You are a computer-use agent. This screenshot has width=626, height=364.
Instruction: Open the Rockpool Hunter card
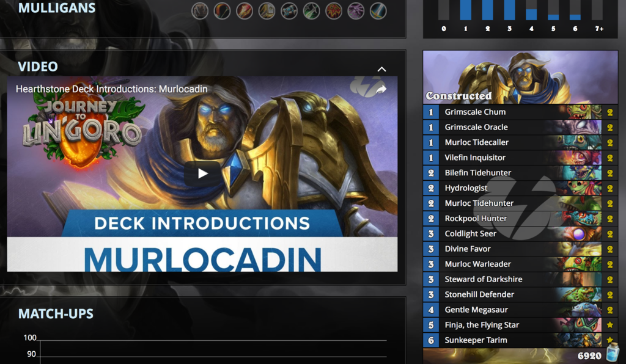click(x=520, y=219)
